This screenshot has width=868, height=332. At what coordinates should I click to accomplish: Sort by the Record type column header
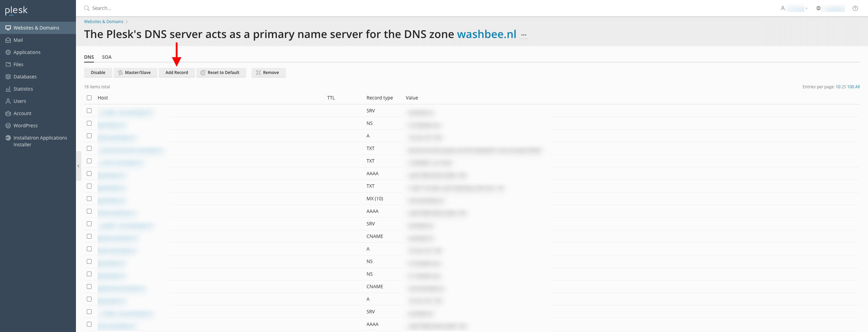[x=380, y=98]
